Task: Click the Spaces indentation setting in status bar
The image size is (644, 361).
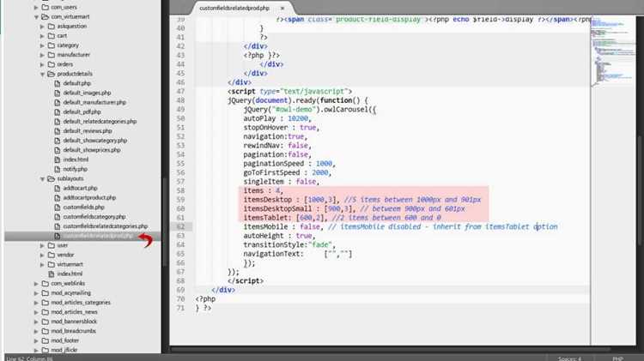Action: [x=569, y=358]
